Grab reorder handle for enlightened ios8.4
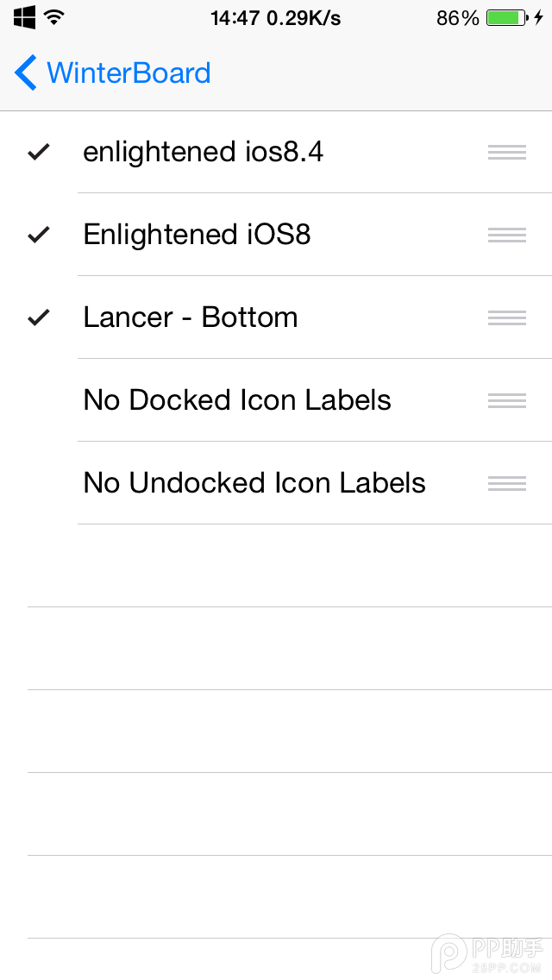Screen dimensions: 552x980 point(507,153)
